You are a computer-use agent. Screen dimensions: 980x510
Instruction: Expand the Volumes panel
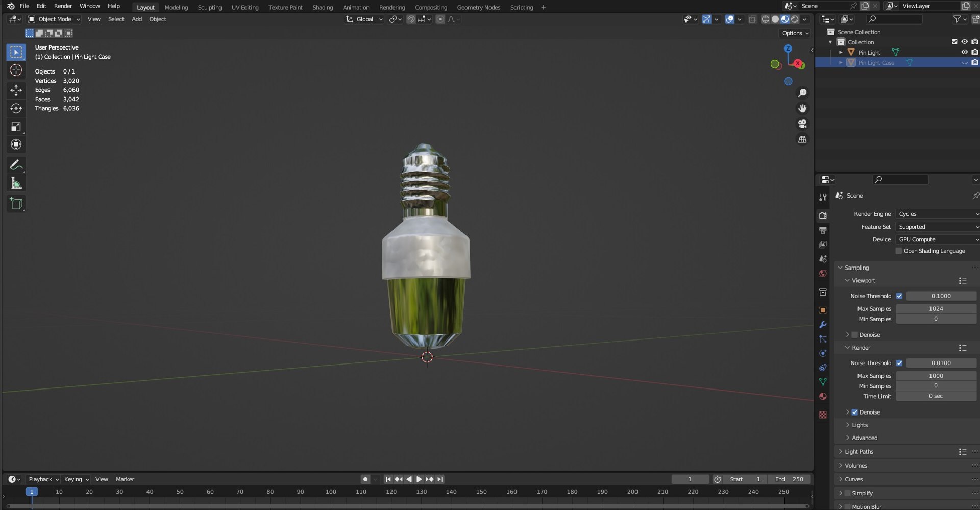(x=856, y=466)
